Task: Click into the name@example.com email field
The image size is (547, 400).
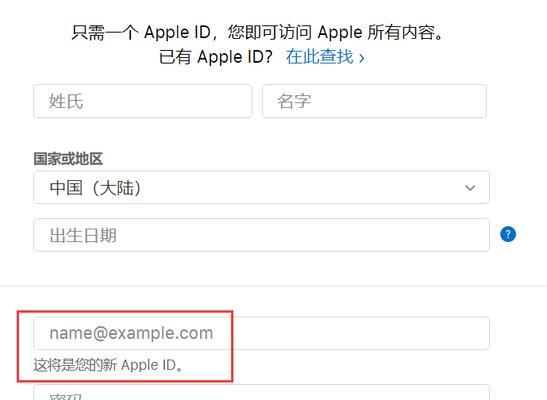Action: pos(261,333)
